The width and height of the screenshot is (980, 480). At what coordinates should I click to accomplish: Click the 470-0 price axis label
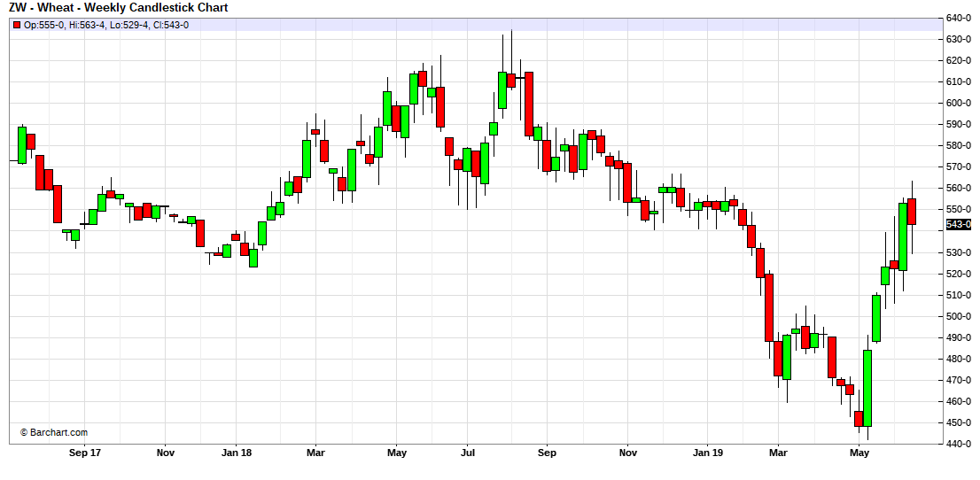coord(959,380)
